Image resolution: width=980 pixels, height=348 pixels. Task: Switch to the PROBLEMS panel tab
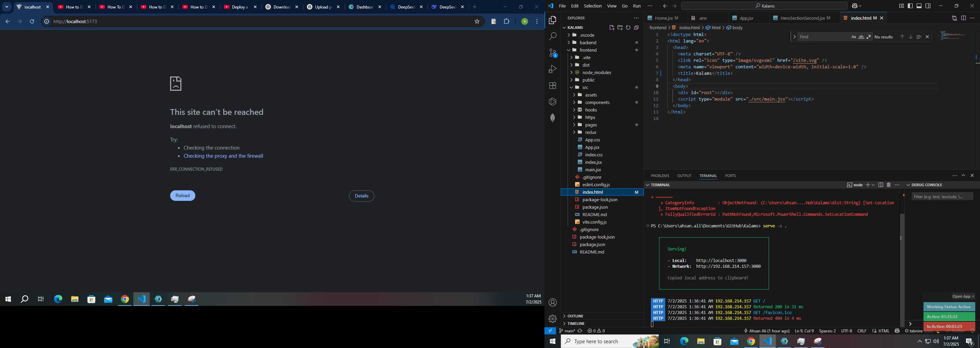[660, 176]
